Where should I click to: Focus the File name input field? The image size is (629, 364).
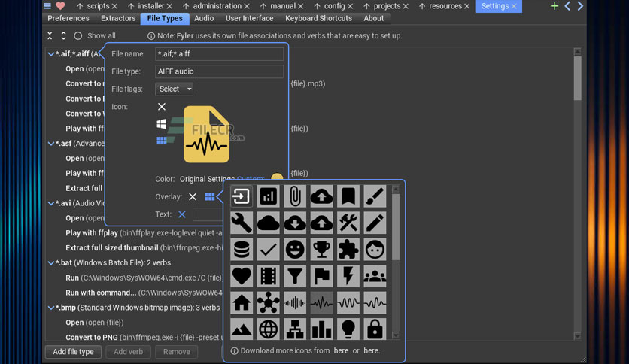point(220,53)
